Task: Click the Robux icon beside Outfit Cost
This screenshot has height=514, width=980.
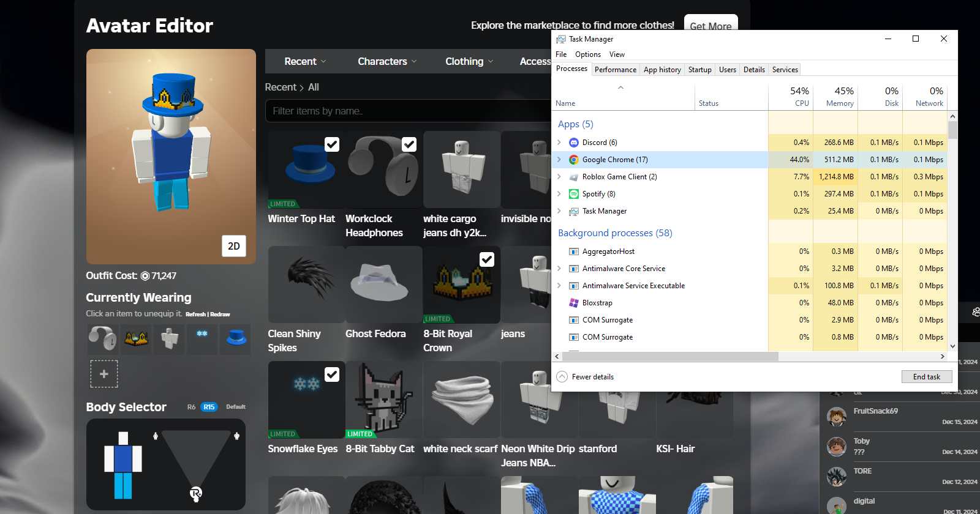Action: pyautogui.click(x=145, y=276)
